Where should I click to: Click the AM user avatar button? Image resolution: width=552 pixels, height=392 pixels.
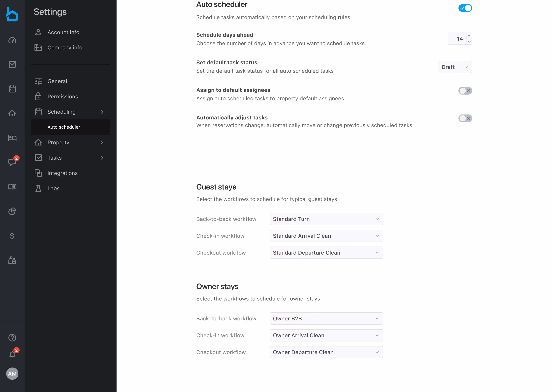tap(12, 374)
